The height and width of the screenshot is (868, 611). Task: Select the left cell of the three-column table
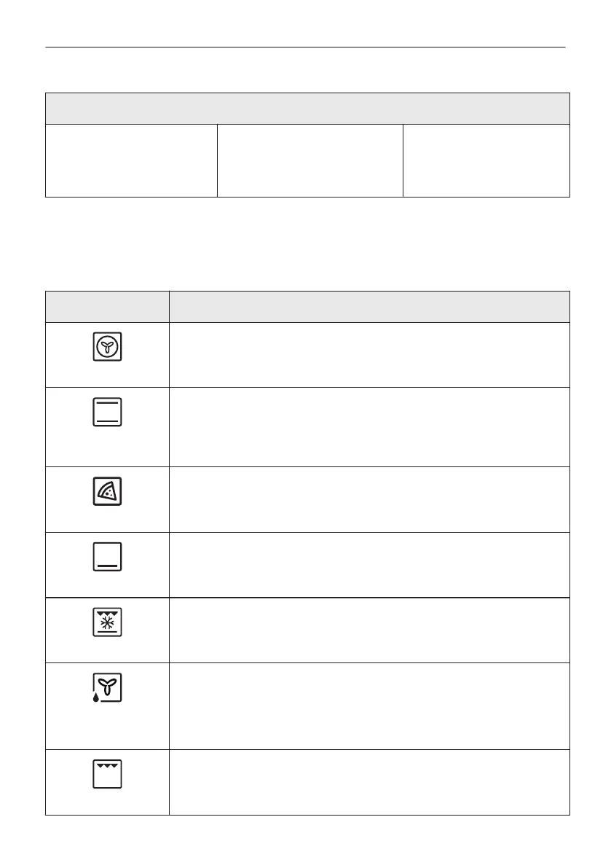[131, 160]
